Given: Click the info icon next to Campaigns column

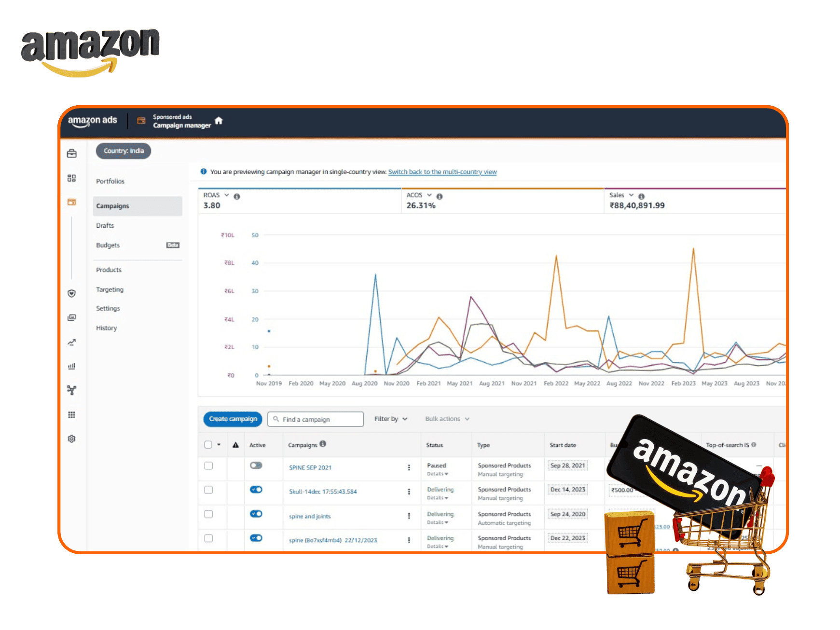Looking at the screenshot, I should click(x=323, y=444).
